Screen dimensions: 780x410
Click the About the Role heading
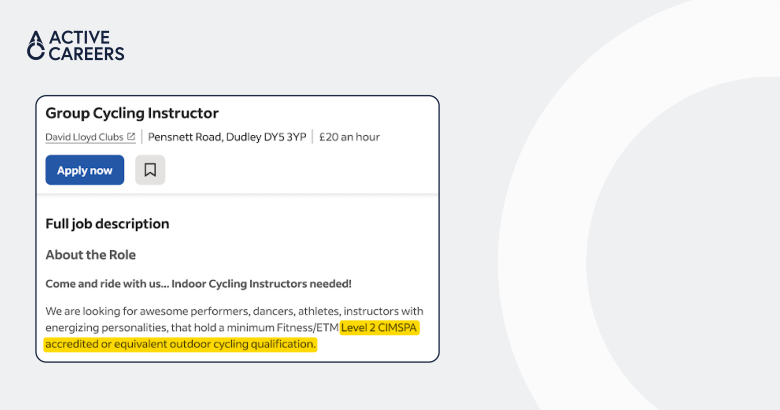pos(91,255)
